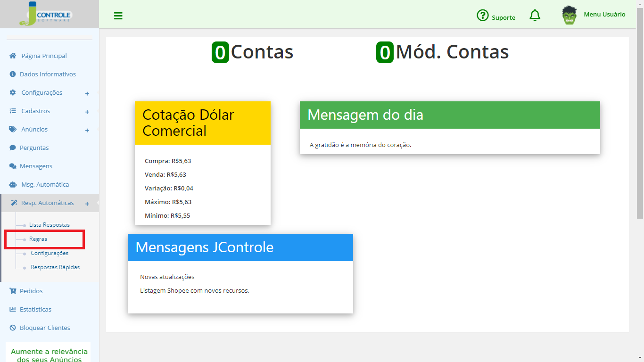Screen dimensions: 644x362
Task: Click the Página Principal home icon
Action: [13, 56]
